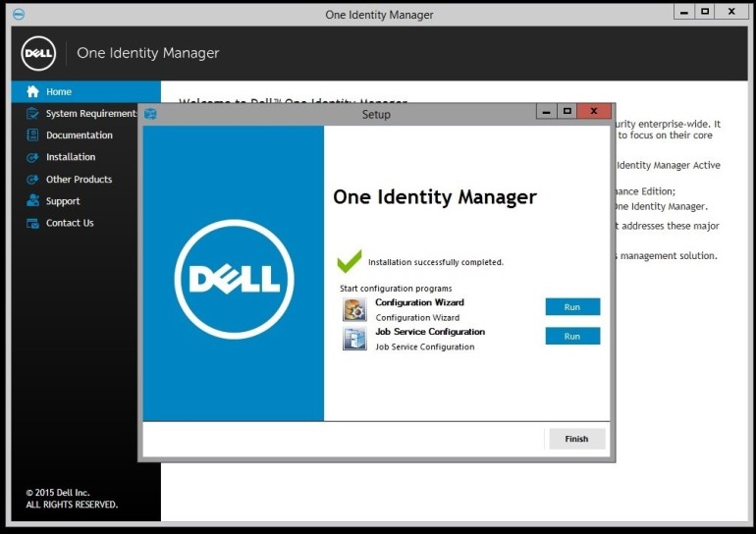Maximize the One Identity Manager window

705,12
